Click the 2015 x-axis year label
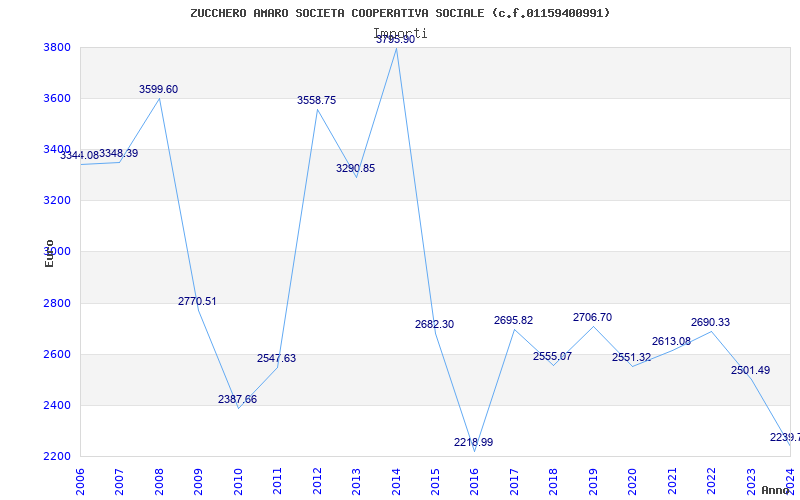800x500 pixels. pyautogui.click(x=435, y=482)
